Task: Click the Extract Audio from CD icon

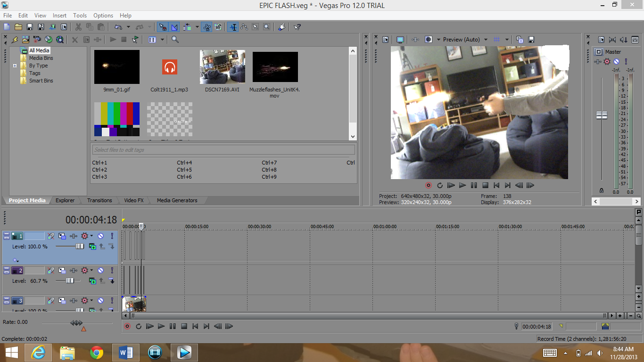Action: [x=49, y=40]
